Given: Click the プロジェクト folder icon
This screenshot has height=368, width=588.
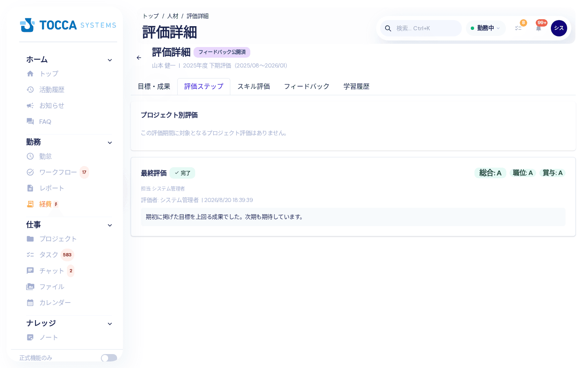Looking at the screenshot, I should (x=30, y=239).
